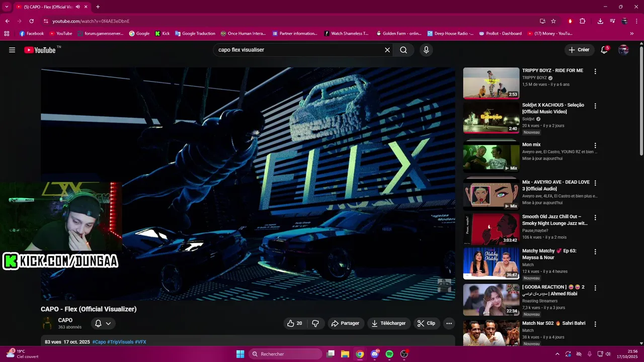Open the tab search dropdown arrow
Image resolution: width=644 pixels, height=362 pixels.
coord(7,7)
